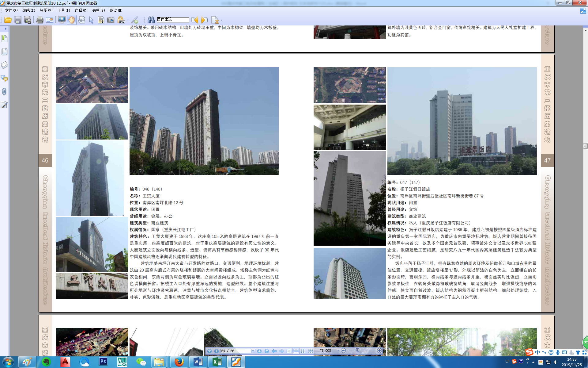Screen dimensions: 588x368
Task: Enter full screen with the monitor icon
Action: 62,20
